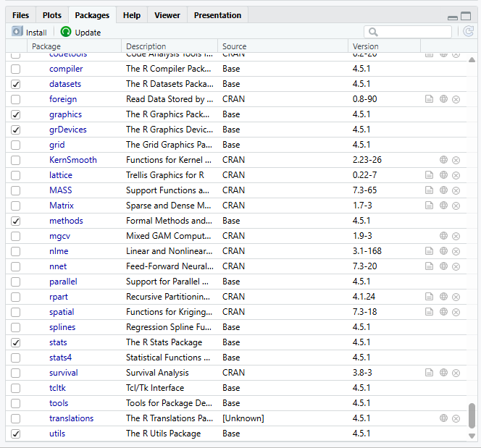Image resolution: width=481 pixels, height=448 pixels.
Task: Click version 3.1-168 in nlme row
Action: point(367,251)
